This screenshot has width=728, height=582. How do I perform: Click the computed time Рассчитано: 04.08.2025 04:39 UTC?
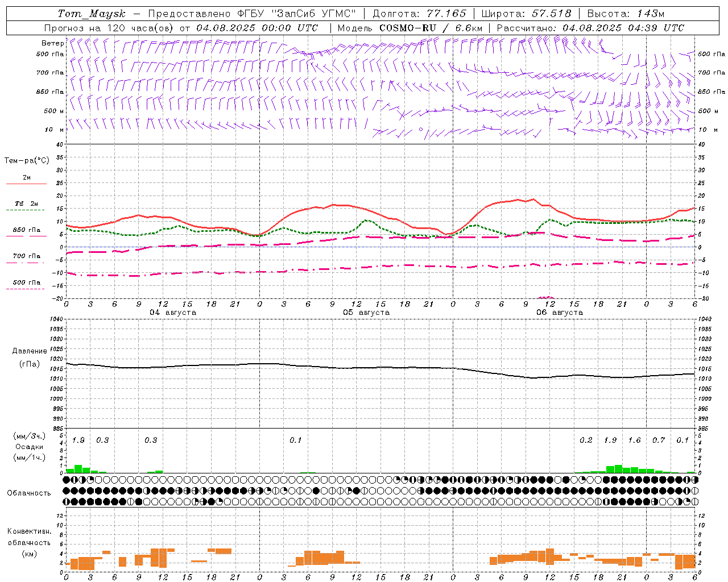tap(590, 28)
